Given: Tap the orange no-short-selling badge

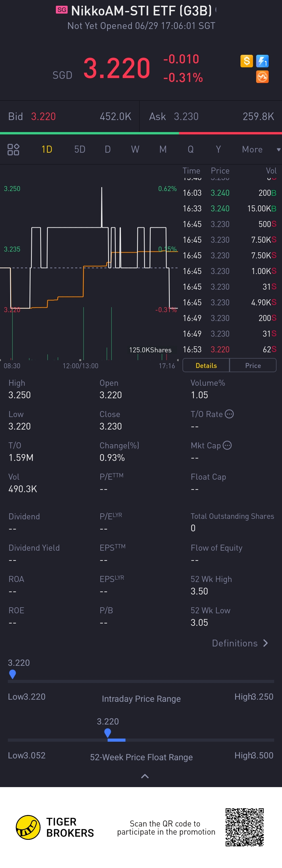Looking at the screenshot, I should click(x=262, y=77).
